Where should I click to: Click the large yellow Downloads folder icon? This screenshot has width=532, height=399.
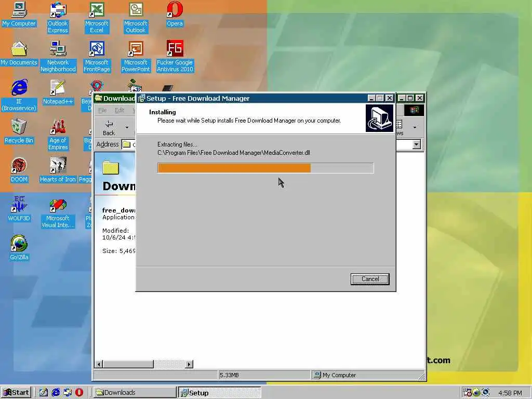pyautogui.click(x=111, y=168)
